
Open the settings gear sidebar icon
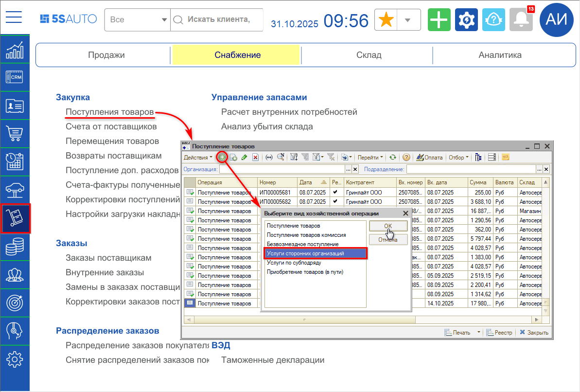(15, 359)
